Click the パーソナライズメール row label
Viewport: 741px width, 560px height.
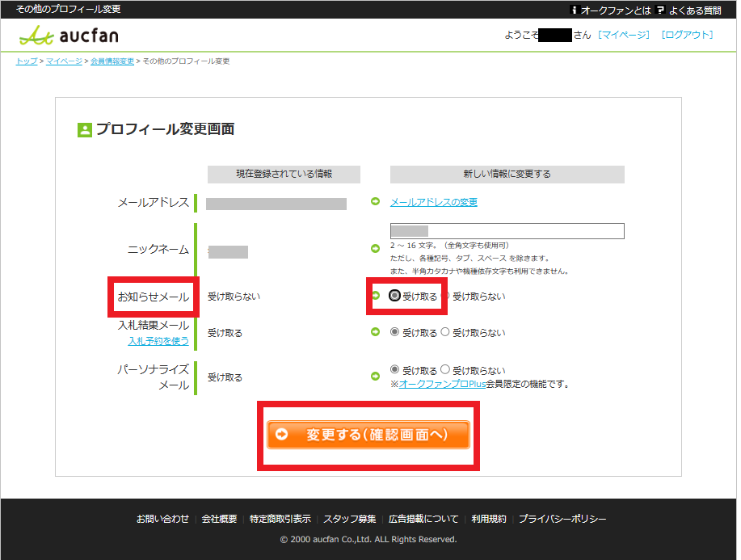pyautogui.click(x=154, y=377)
